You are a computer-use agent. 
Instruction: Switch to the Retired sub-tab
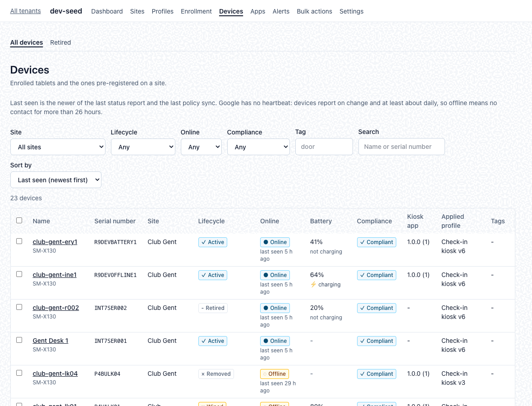click(x=60, y=42)
